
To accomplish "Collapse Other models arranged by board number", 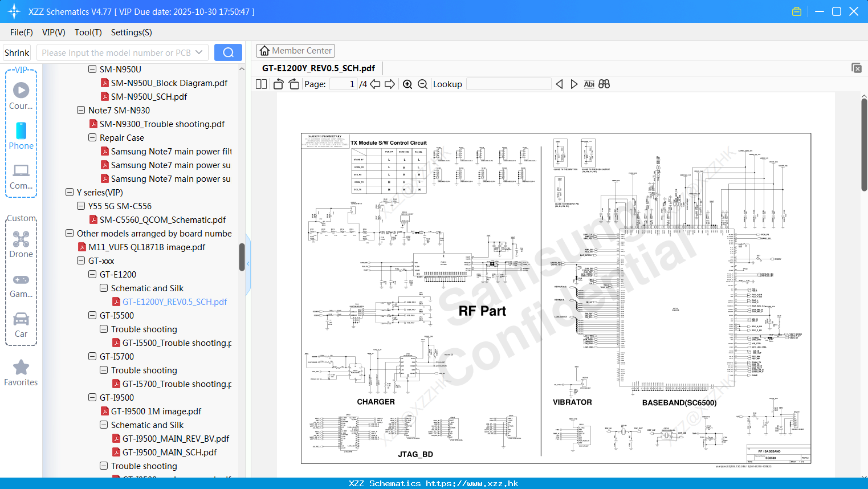I will click(x=70, y=233).
